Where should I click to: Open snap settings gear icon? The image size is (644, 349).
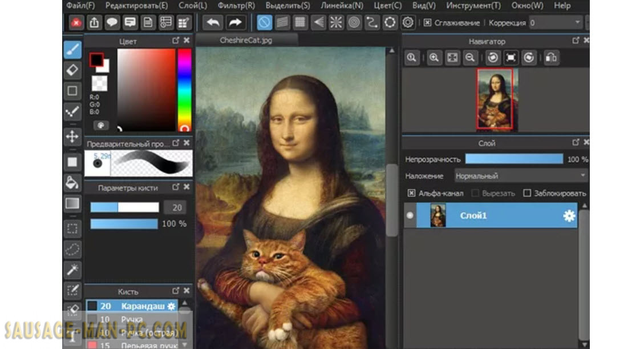[x=408, y=22]
